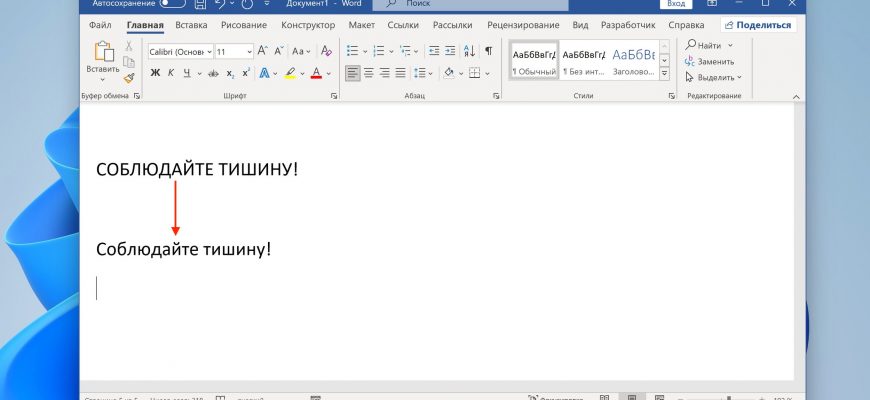Click the Поделиться button
This screenshot has width=870, height=400.
pyautogui.click(x=757, y=24)
